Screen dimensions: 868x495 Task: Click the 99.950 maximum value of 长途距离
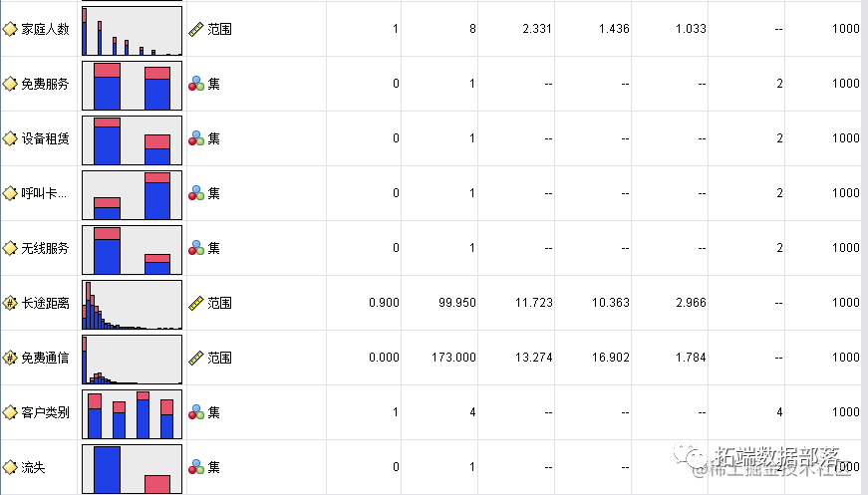click(457, 303)
